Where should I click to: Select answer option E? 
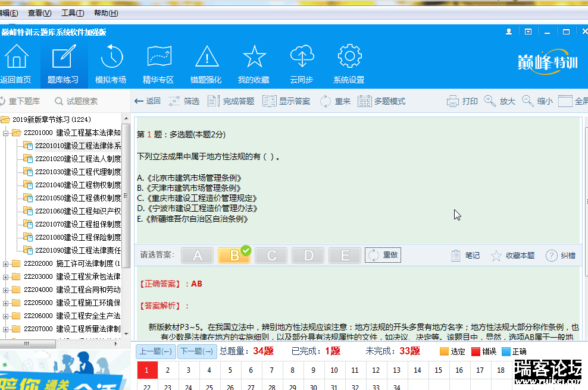point(345,256)
